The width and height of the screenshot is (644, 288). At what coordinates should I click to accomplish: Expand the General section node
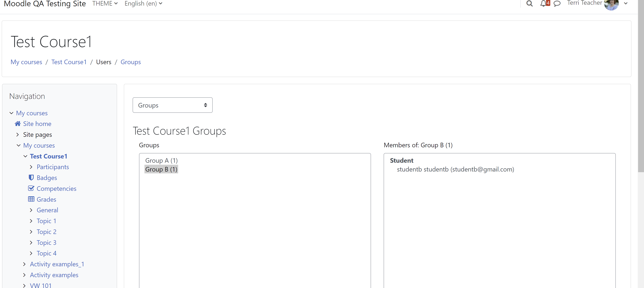pyautogui.click(x=31, y=210)
